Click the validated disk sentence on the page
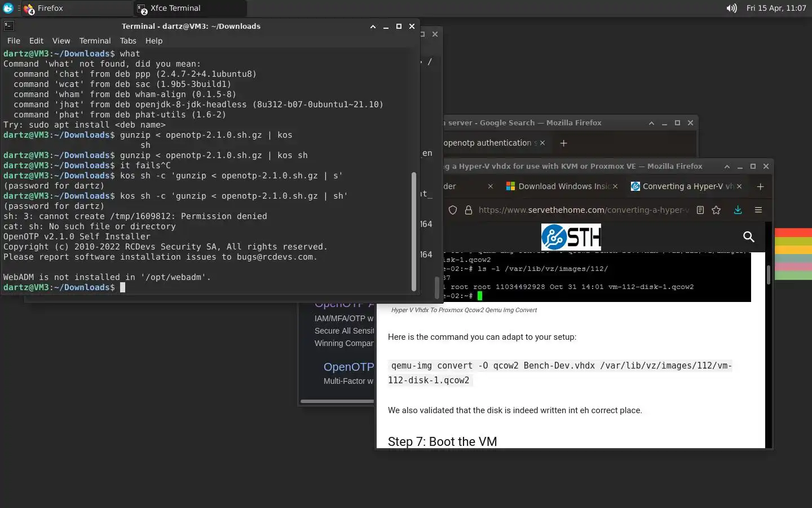 pyautogui.click(x=515, y=410)
